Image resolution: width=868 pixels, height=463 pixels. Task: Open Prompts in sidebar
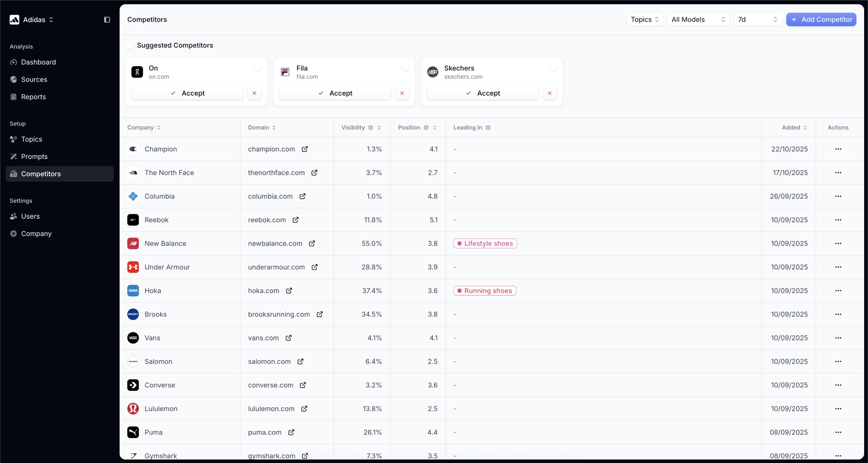pyautogui.click(x=60, y=156)
